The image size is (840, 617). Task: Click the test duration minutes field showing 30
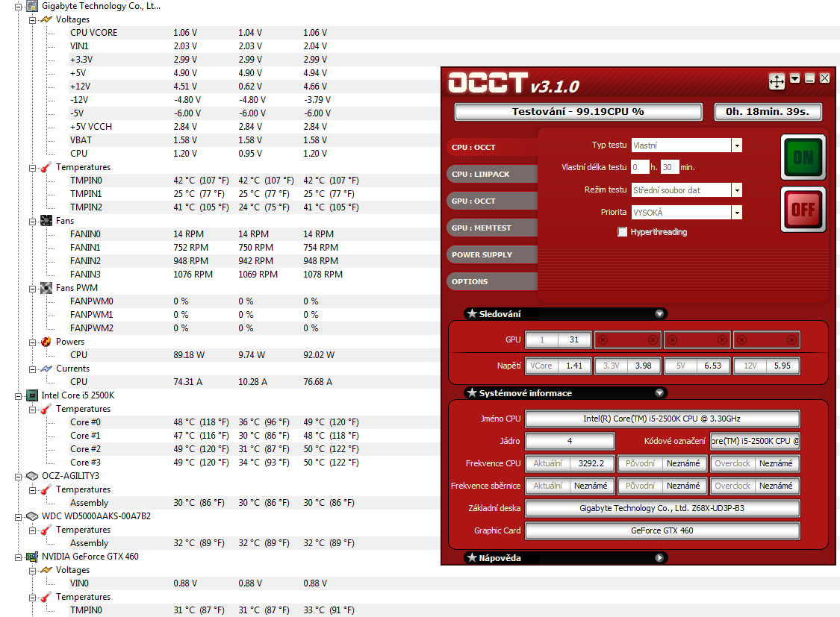tap(671, 168)
